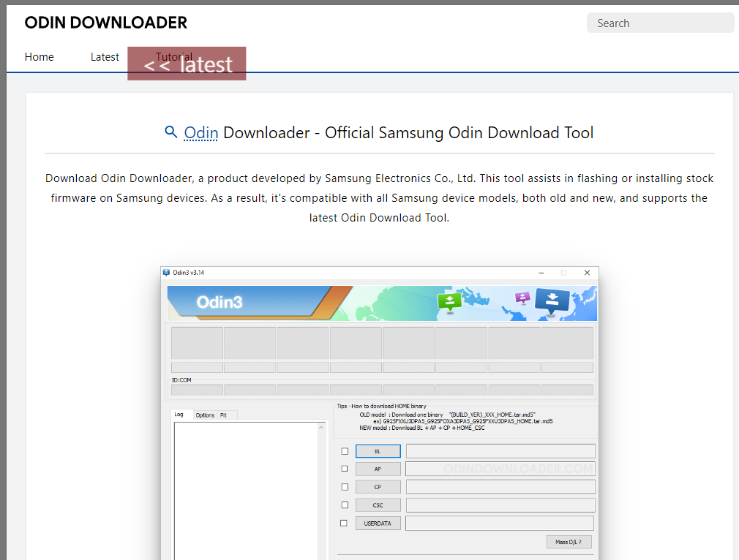This screenshot has height=560, width=739.
Task: Tick the CSC checkbox
Action: (345, 505)
